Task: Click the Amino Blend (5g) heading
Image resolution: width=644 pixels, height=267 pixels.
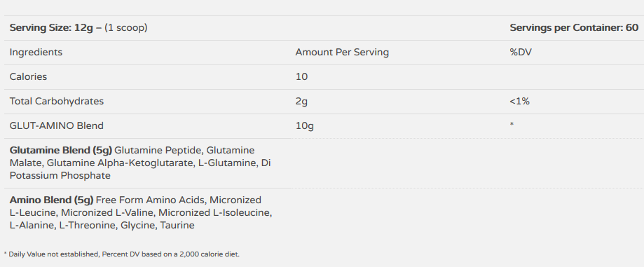Action: (x=52, y=200)
